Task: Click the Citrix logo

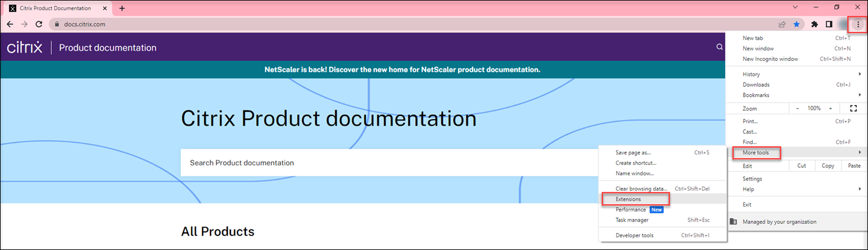Action: tap(25, 48)
